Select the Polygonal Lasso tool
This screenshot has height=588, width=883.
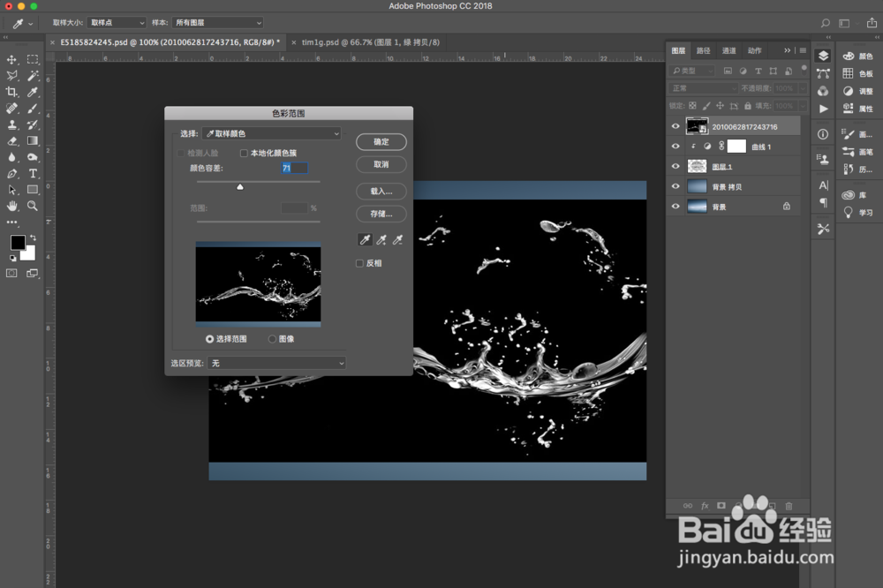pos(11,75)
